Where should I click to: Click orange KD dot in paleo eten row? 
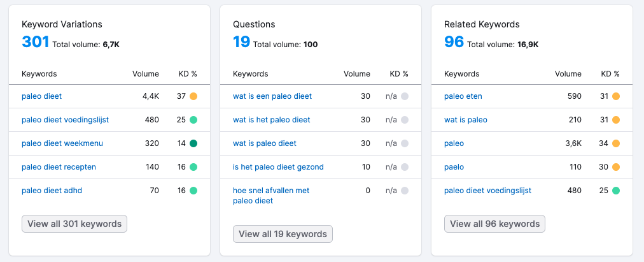click(x=615, y=96)
